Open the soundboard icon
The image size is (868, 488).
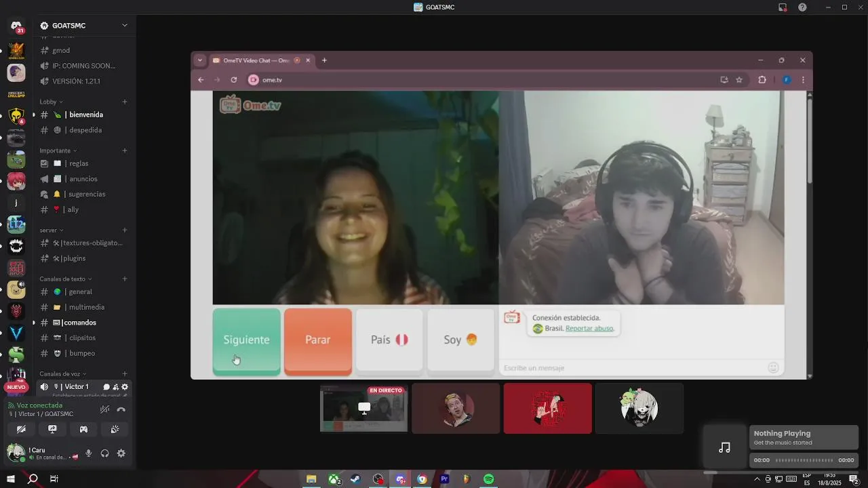[115, 429]
